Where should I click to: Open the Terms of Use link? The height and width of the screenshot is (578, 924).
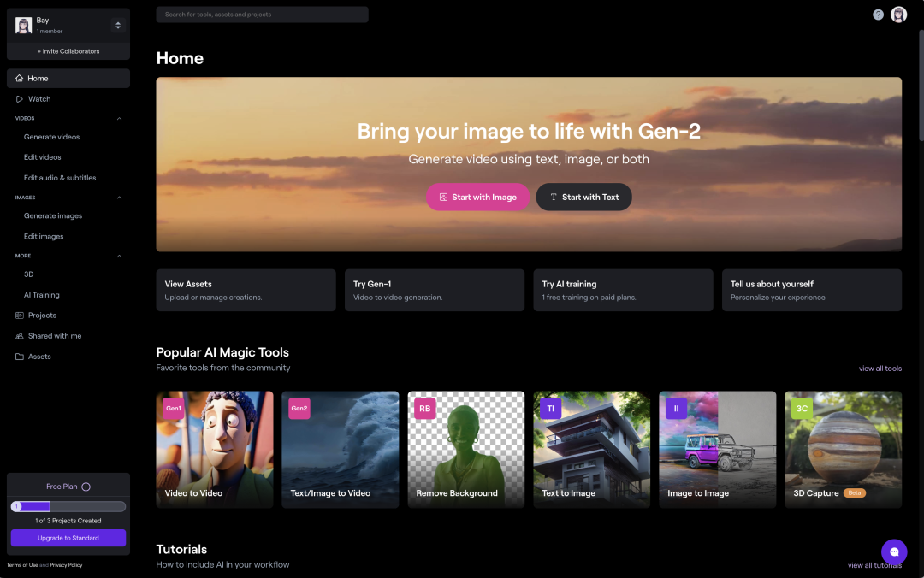point(22,565)
